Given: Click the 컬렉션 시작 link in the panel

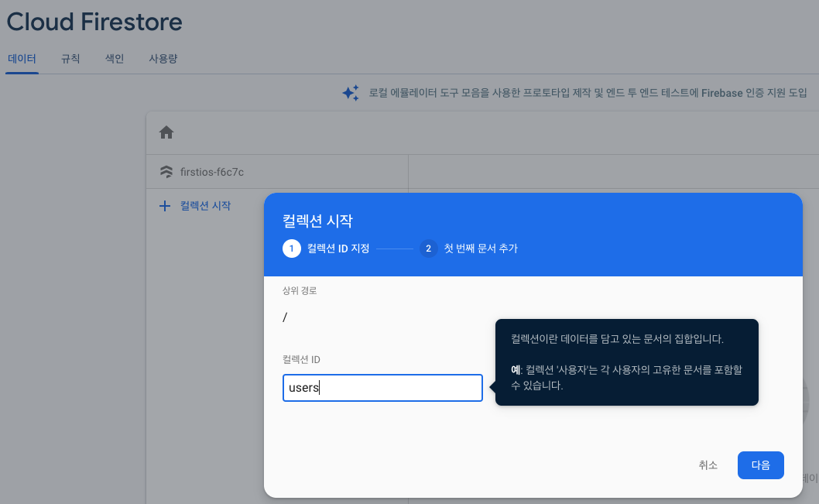Looking at the screenshot, I should (x=205, y=206).
